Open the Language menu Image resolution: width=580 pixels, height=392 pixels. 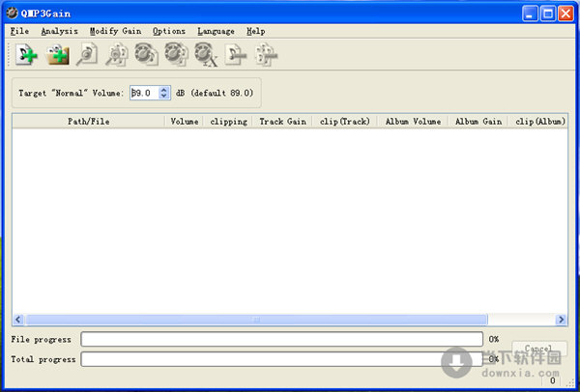(216, 32)
